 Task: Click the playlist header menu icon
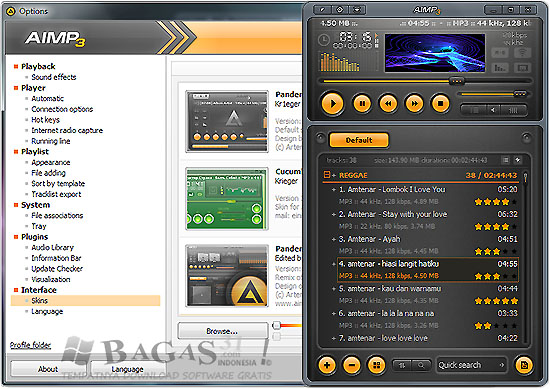(505, 160)
